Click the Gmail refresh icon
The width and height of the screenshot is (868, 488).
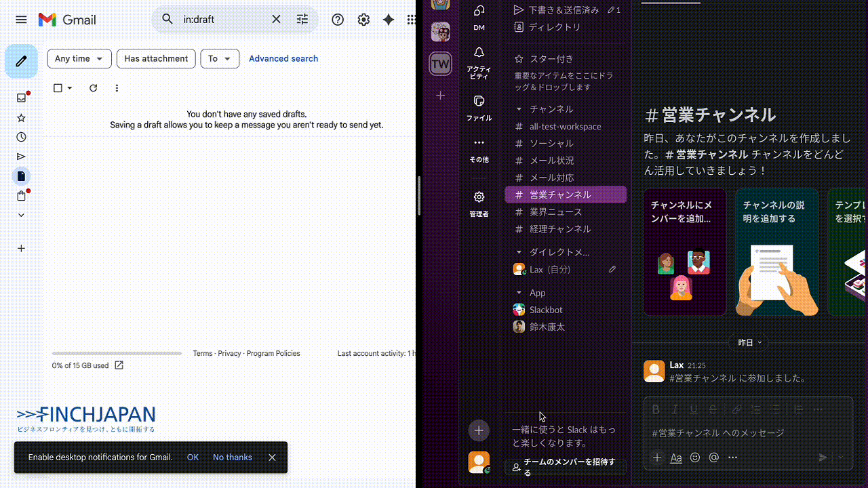pos(94,88)
